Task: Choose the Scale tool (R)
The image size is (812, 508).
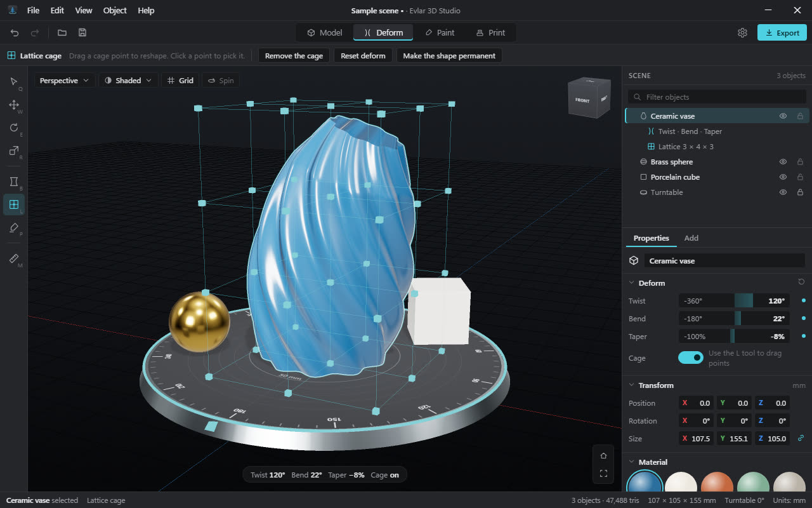Action: [x=14, y=150]
